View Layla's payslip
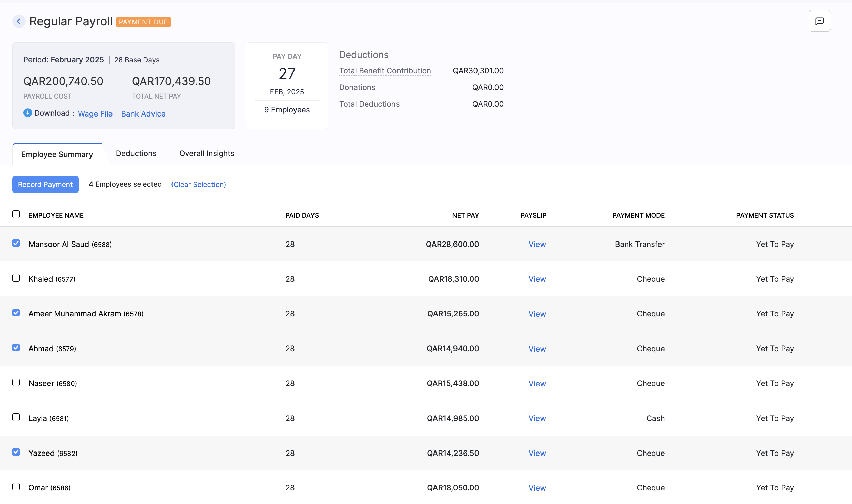The width and height of the screenshot is (852, 504). (x=537, y=418)
